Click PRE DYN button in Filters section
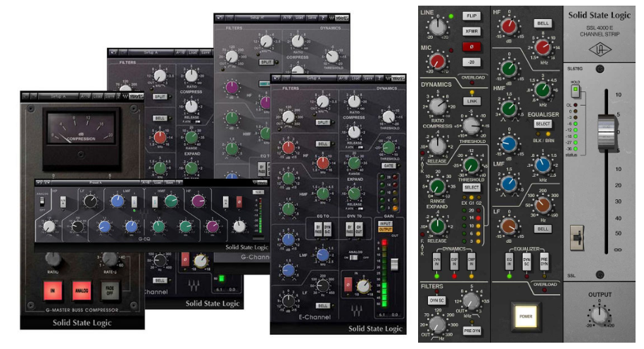The height and width of the screenshot is (349, 644). point(472,331)
